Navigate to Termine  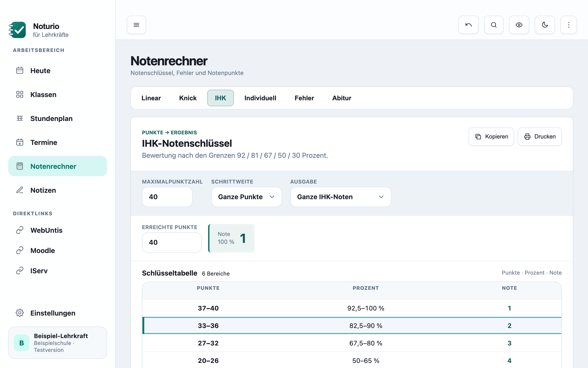pyautogui.click(x=58, y=142)
